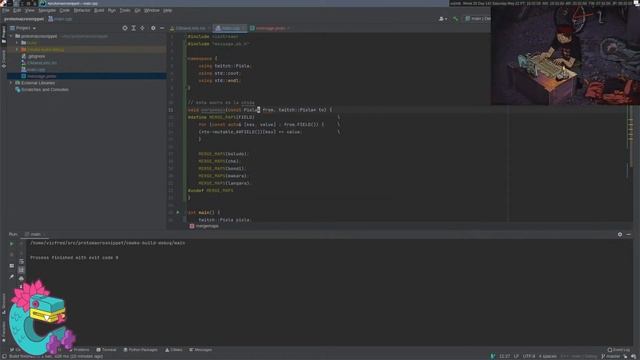
Task: Open the Messages tool window
Action: click(200, 350)
